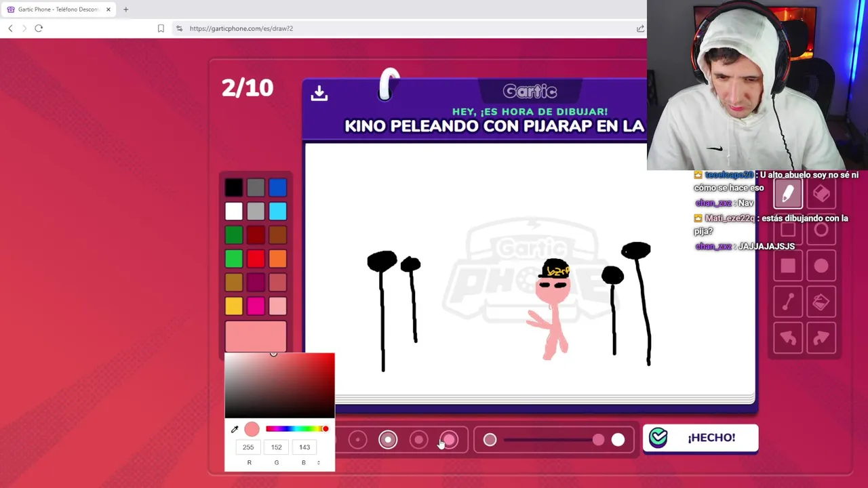Pick the white color swatch

(x=233, y=211)
